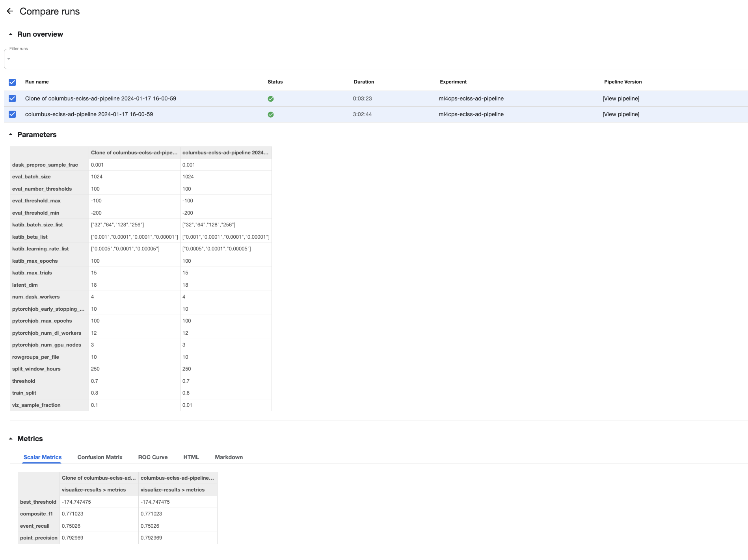
Task: Select the katib_max_trials parameter label
Action: [x=32, y=273]
